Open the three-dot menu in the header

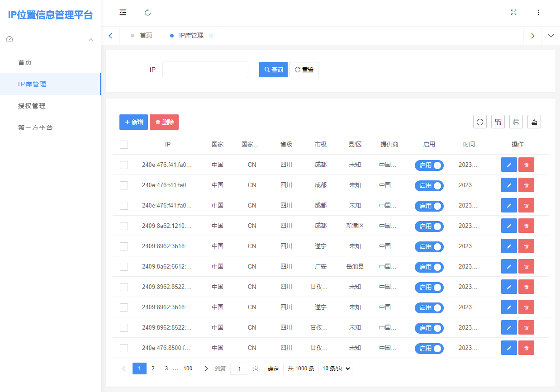[538, 12]
